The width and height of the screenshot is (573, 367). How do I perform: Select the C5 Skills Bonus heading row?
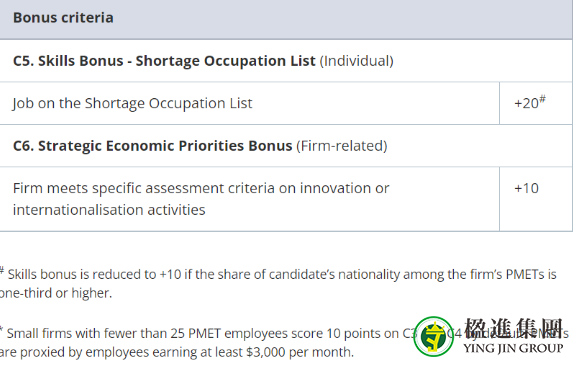coord(286,61)
